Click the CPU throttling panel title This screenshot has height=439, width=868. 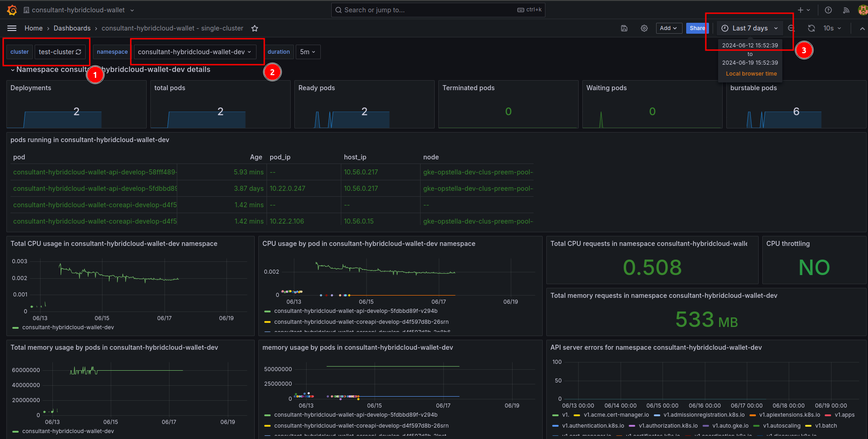[788, 244]
